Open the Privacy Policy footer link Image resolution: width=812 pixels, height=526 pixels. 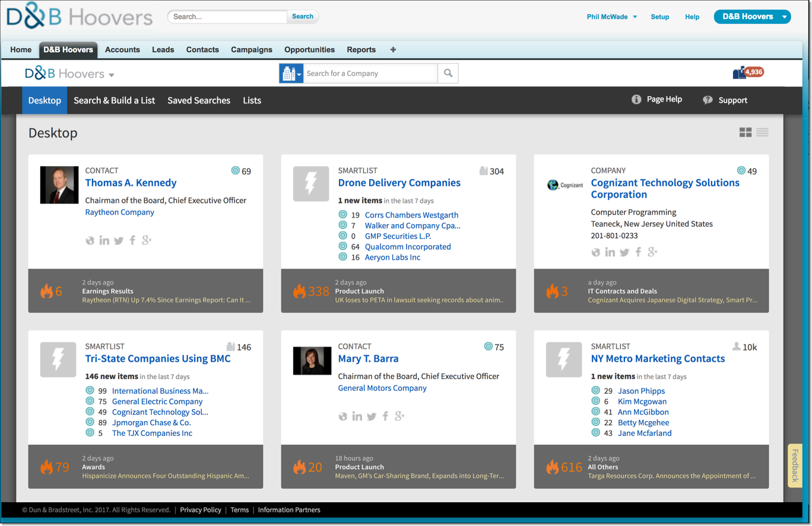point(201,510)
